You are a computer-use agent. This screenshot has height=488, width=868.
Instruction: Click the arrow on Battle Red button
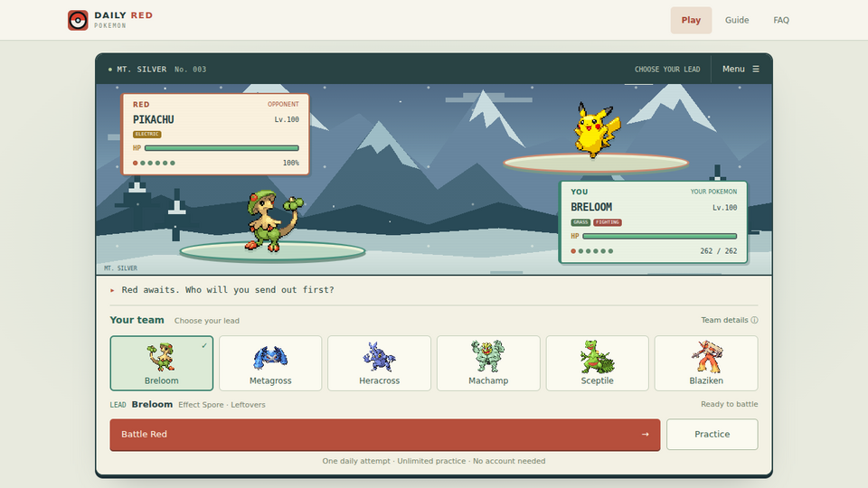[645, 435]
